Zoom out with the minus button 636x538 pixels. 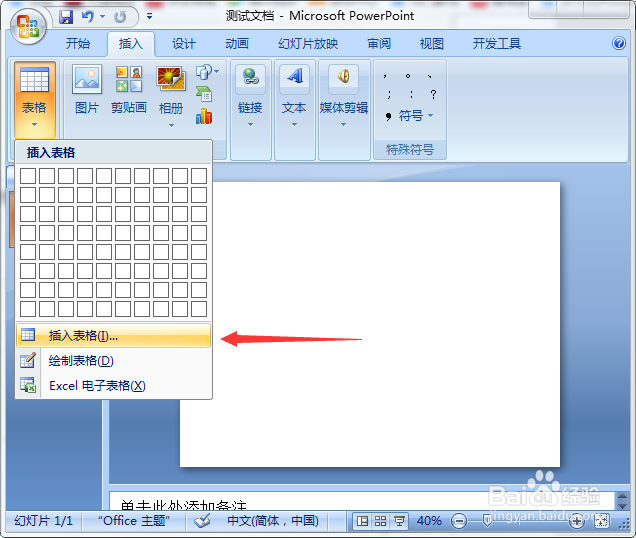(459, 521)
